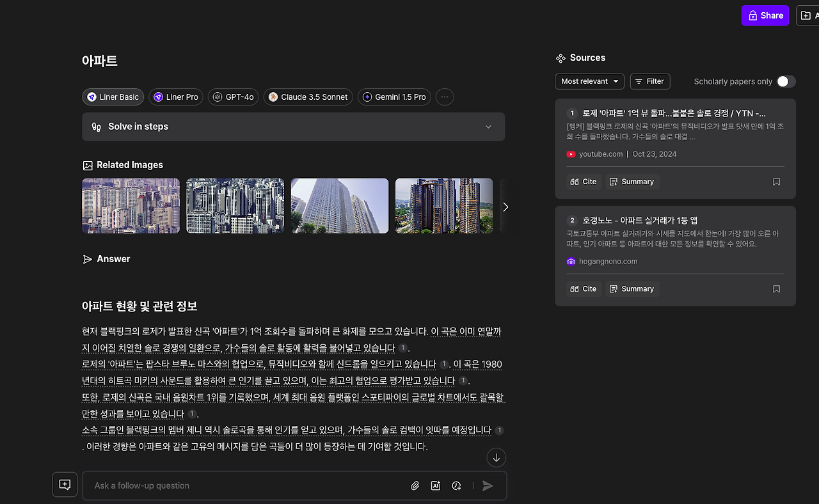Click the send arrow icon
The height and width of the screenshot is (504, 819).
488,486
